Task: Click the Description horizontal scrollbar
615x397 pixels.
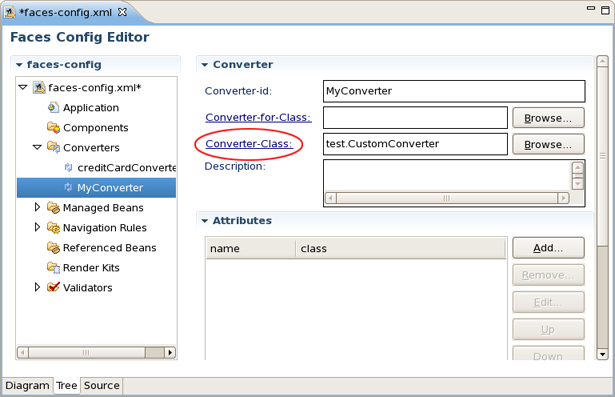Action: tap(447, 198)
